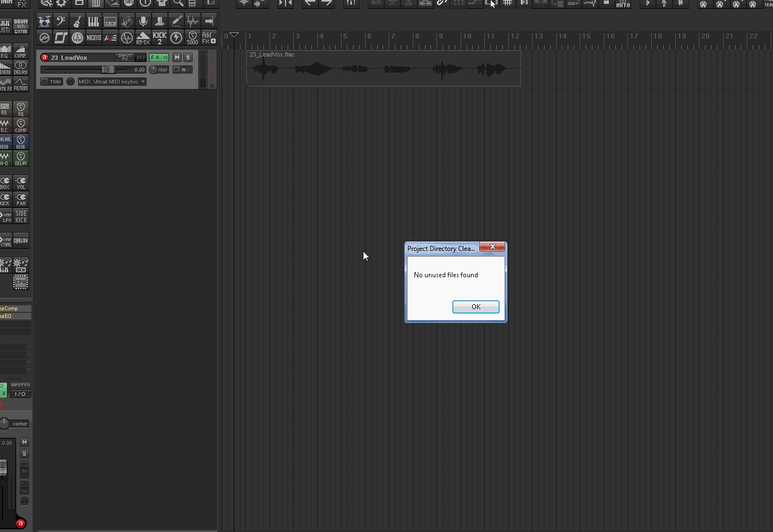Open the H-5000 plugin icon
This screenshot has height=532, width=773.
coord(193,38)
